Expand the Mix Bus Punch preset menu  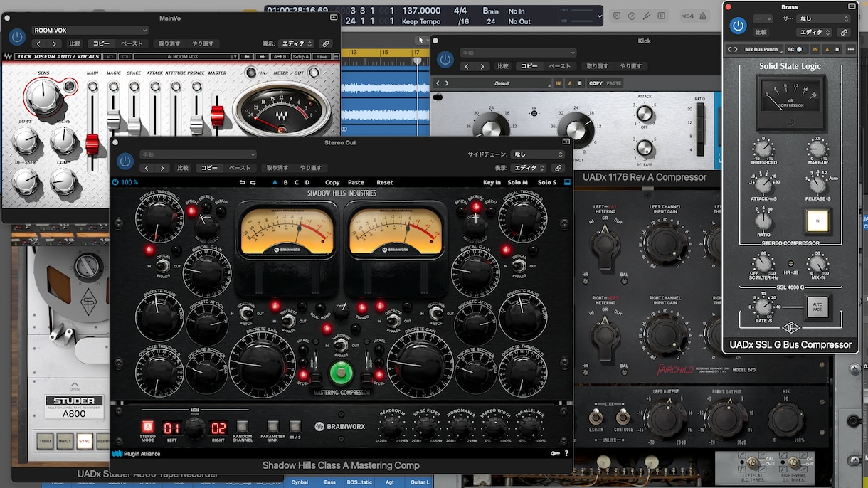[761, 49]
